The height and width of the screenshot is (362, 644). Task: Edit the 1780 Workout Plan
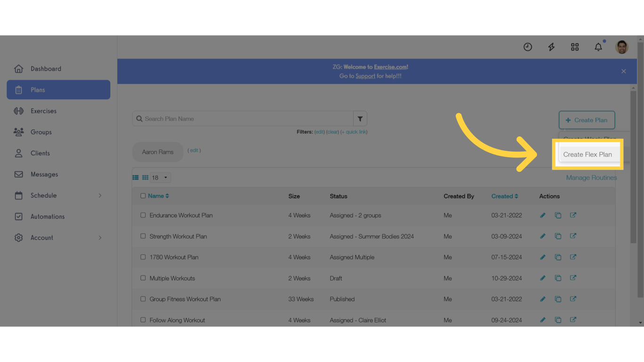coord(543,257)
